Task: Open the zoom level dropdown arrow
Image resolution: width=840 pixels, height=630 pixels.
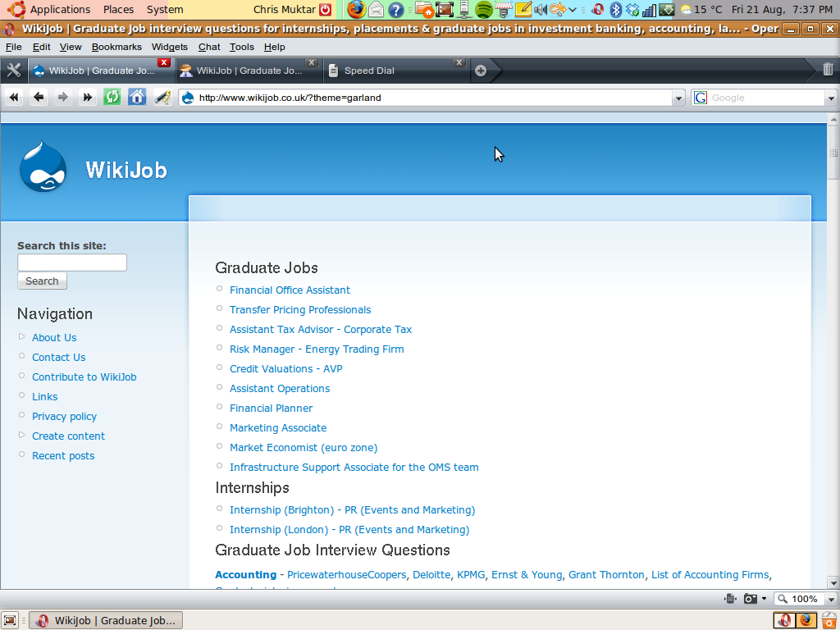Action: (831, 599)
